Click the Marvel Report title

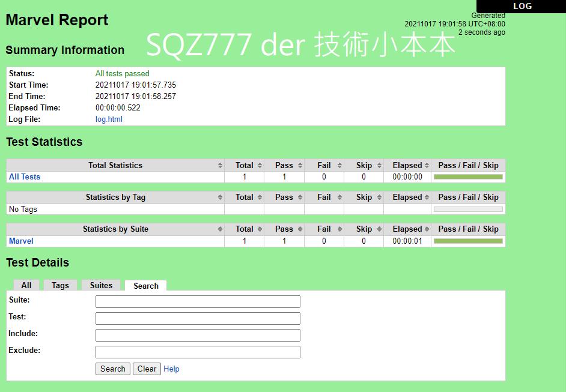click(x=57, y=20)
